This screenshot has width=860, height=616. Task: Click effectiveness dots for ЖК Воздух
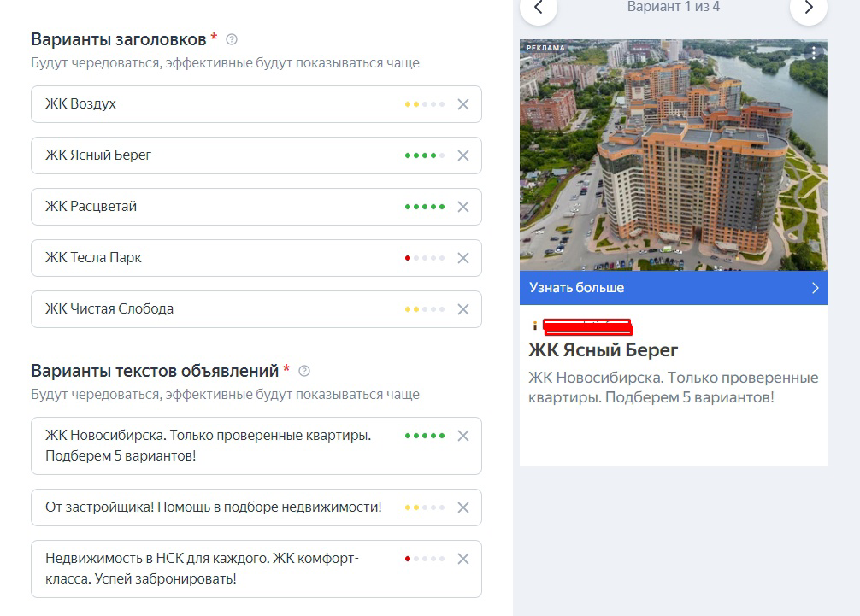tap(425, 104)
